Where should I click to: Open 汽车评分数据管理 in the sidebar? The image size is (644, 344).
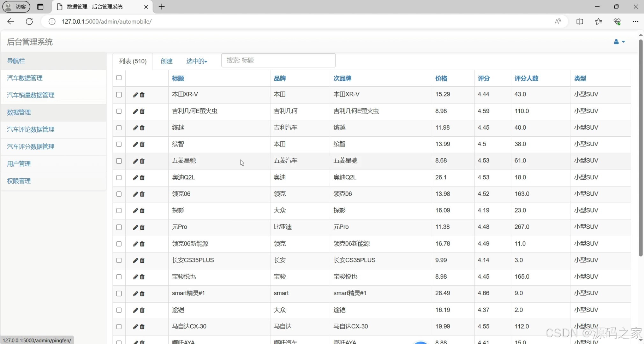(31, 147)
